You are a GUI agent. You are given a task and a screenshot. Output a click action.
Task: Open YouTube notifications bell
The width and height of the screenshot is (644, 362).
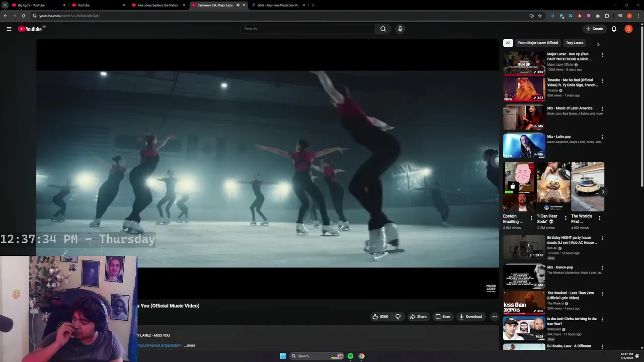coord(614,29)
